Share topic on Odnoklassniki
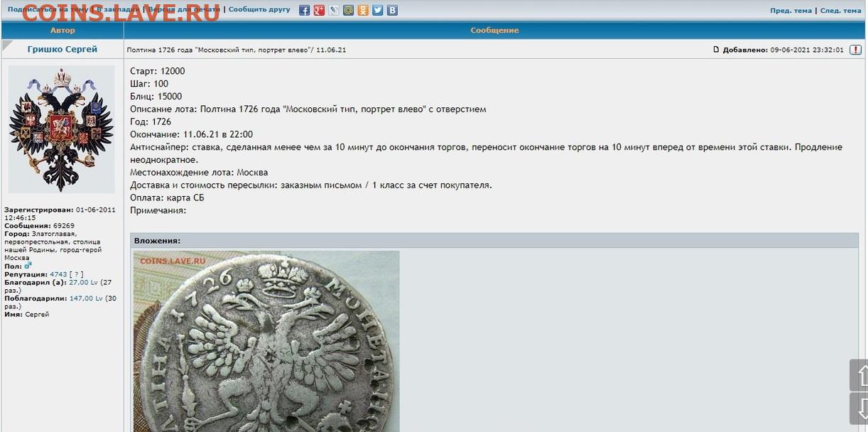Viewport: 868px width, 432px height. [x=363, y=10]
